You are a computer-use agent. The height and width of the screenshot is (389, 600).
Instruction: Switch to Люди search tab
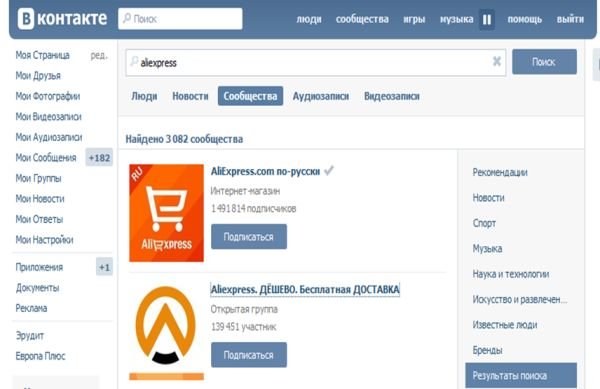click(144, 96)
